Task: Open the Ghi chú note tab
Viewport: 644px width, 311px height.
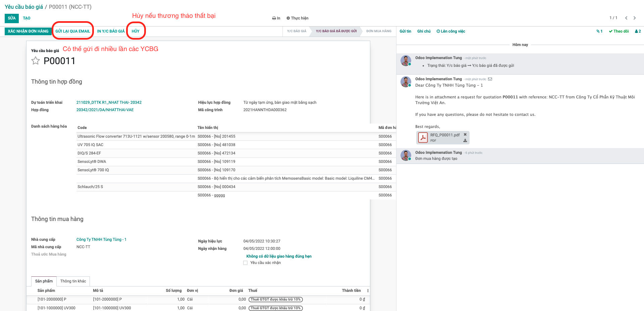Action: coord(424,31)
